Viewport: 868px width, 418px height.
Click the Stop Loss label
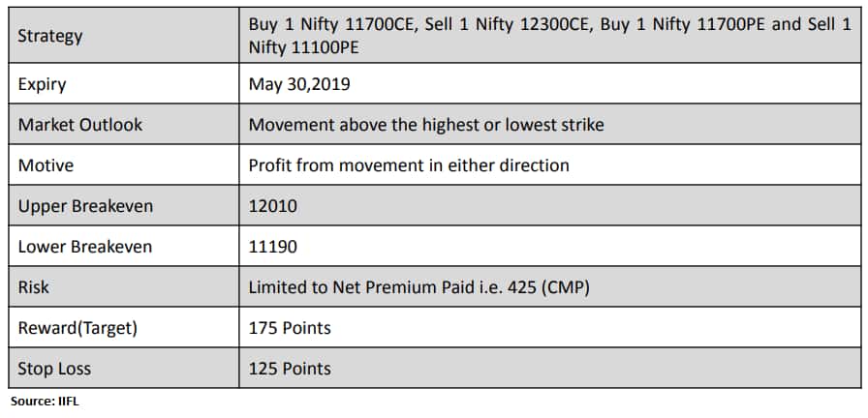54,369
